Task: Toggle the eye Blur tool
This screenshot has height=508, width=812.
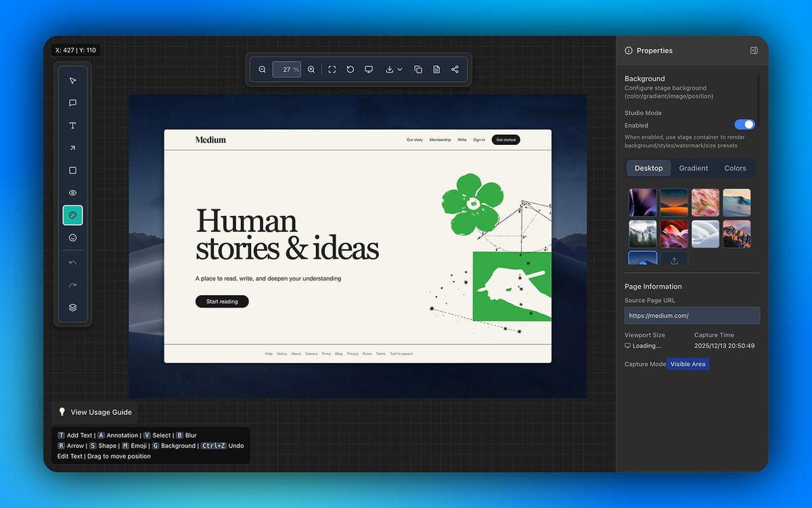Action: click(x=72, y=193)
